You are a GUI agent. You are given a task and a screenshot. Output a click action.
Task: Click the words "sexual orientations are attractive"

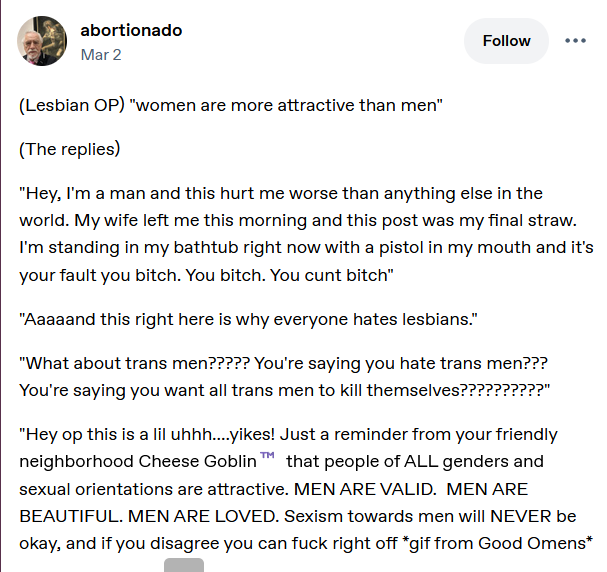[x=153, y=489]
